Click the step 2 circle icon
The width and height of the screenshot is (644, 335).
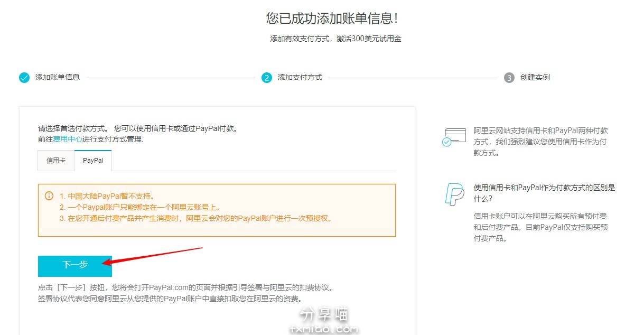point(267,78)
